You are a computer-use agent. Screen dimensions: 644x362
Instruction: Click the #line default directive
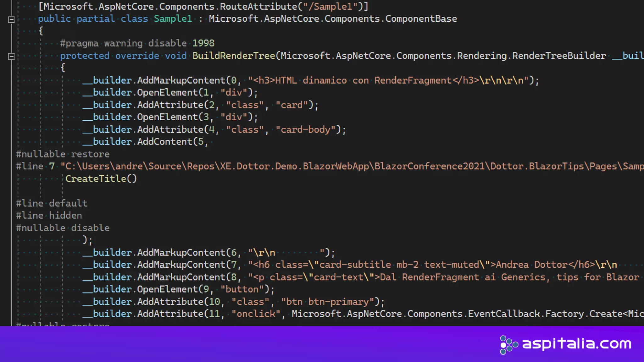click(x=52, y=203)
